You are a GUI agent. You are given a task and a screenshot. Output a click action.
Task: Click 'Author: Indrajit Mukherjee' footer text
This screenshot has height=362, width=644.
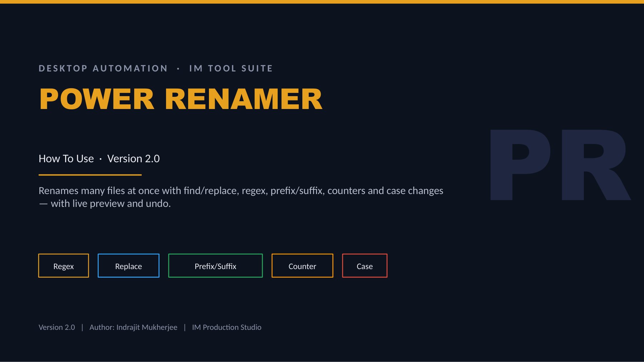click(133, 327)
